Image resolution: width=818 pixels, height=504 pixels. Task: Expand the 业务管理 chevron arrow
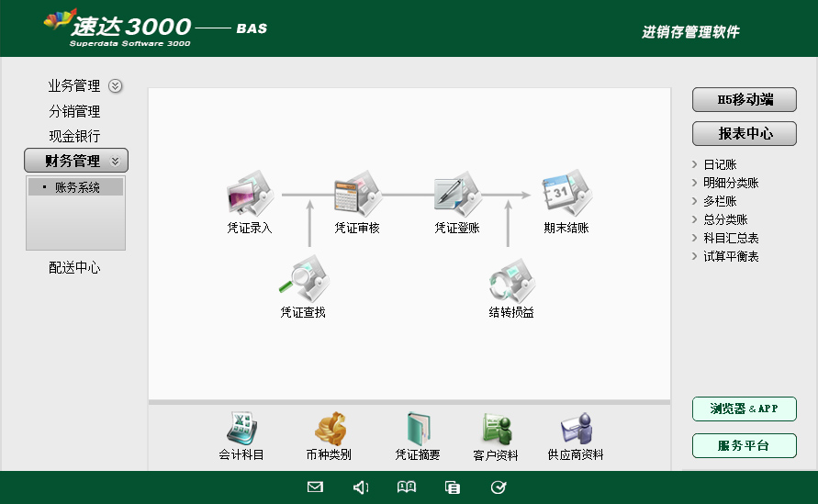[116, 86]
